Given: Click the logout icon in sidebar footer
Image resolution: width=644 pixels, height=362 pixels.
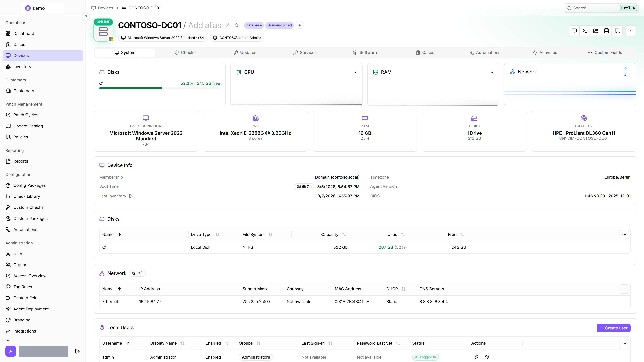Looking at the screenshot, I should pyautogui.click(x=77, y=351).
